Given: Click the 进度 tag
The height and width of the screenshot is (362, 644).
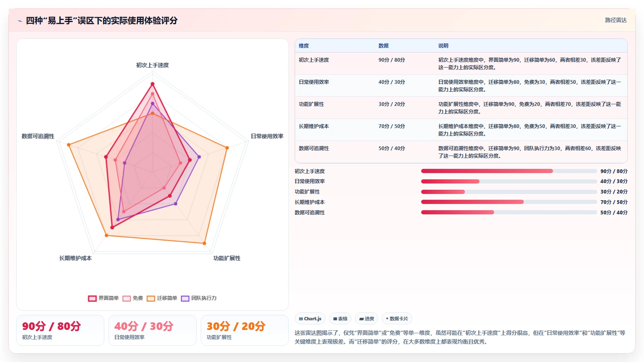Looking at the screenshot, I should pos(366,319).
